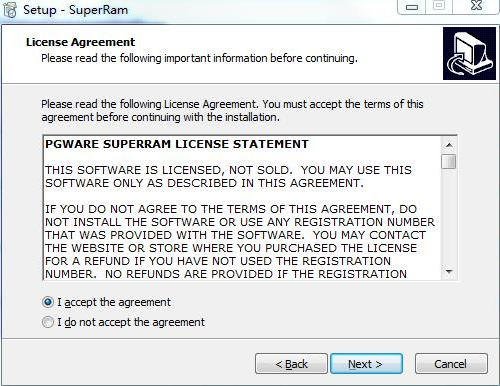Minimize the Setup - SuperRam window
This screenshot has width=500, height=386.
[x=412, y=7]
